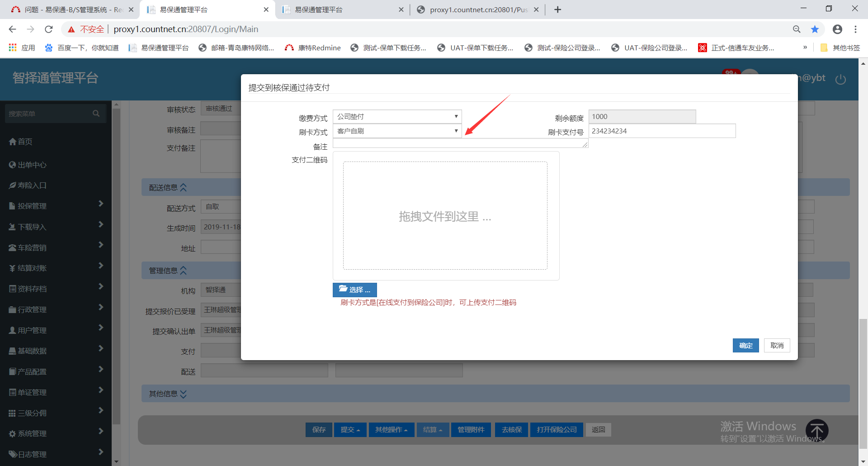Open the 结算 dropdown button
This screenshot has height=466, width=868.
click(x=433, y=429)
